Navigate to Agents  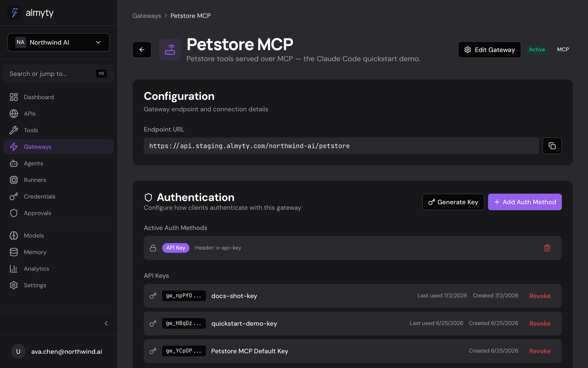pos(59,163)
